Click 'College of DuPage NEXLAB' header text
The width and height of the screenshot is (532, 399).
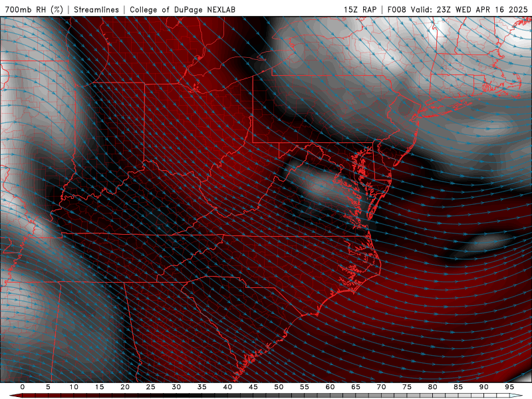182,9
